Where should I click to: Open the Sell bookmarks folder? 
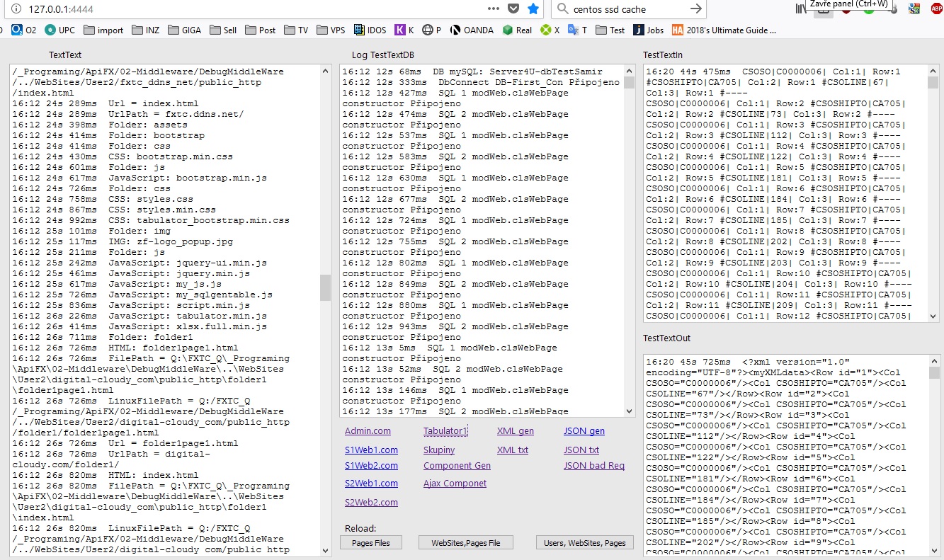point(223,30)
